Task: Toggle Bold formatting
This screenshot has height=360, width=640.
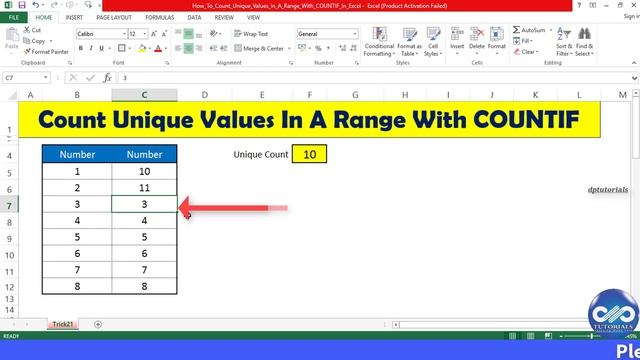Action: (x=80, y=48)
